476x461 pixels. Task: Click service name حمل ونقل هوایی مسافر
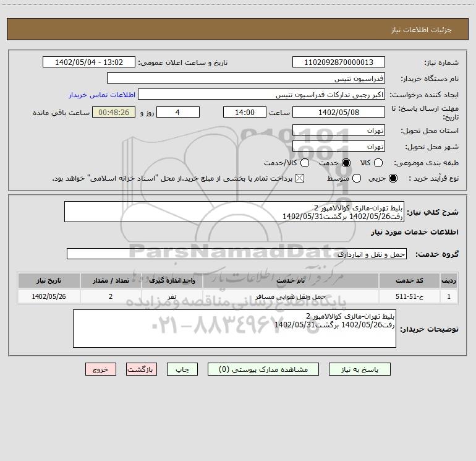pos(291,296)
